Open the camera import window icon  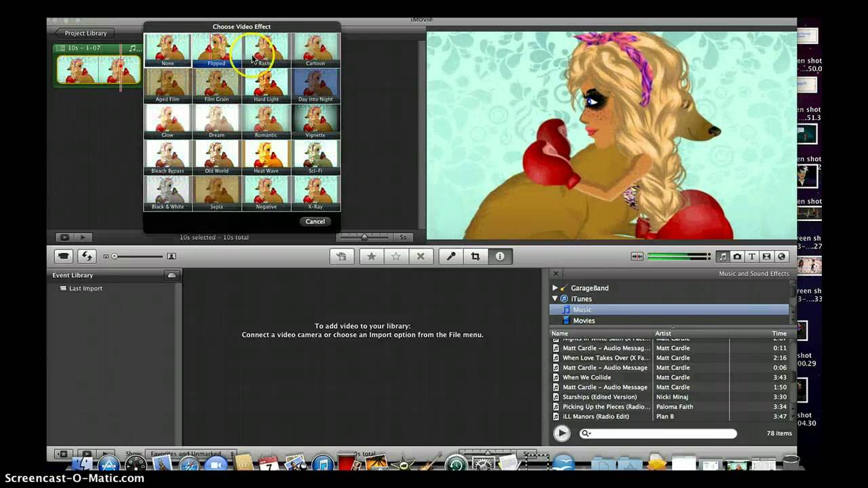[64, 256]
